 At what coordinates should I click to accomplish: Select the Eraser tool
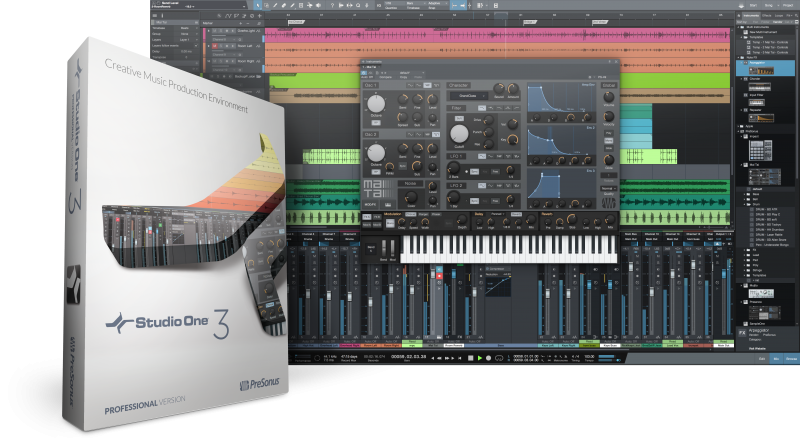[x=284, y=6]
